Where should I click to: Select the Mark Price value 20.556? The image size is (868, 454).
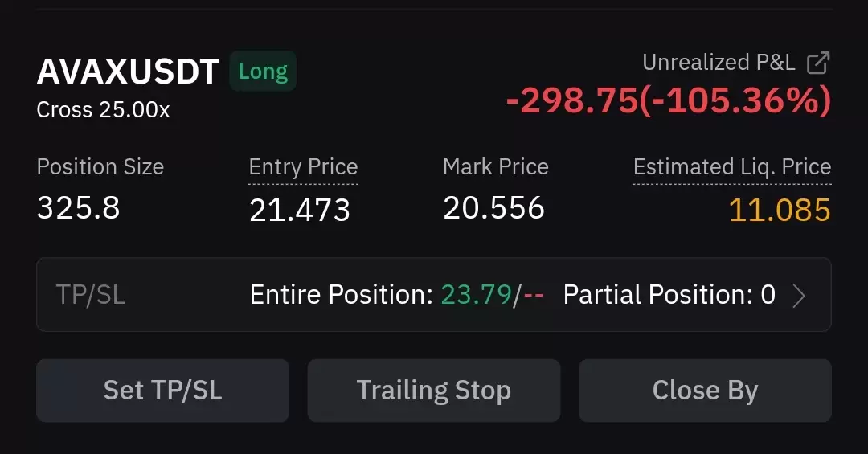[x=493, y=208]
